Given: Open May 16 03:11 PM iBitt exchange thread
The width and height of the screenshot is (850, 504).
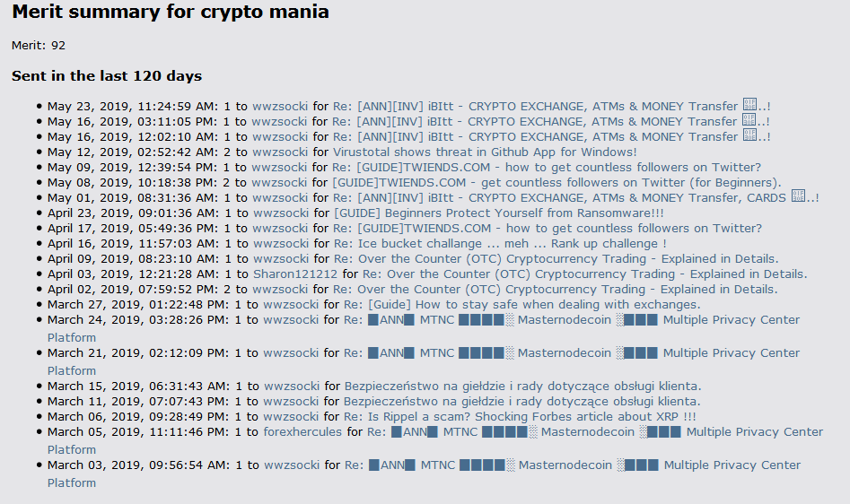Looking at the screenshot, I should [551, 121].
